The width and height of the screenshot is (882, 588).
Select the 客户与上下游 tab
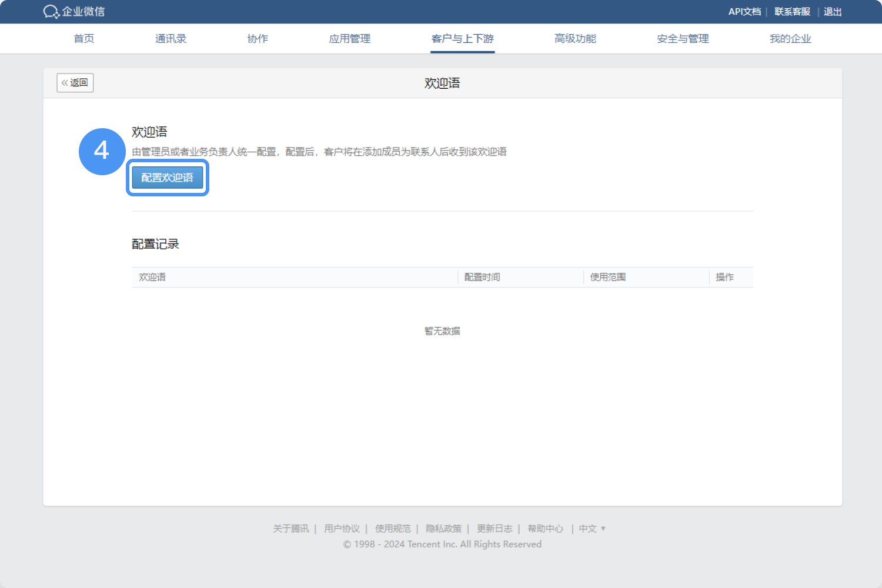pos(462,39)
